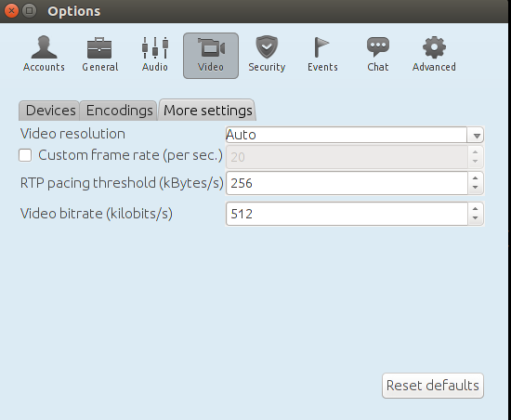
Task: Open the Accounts settings section
Action: 44,55
